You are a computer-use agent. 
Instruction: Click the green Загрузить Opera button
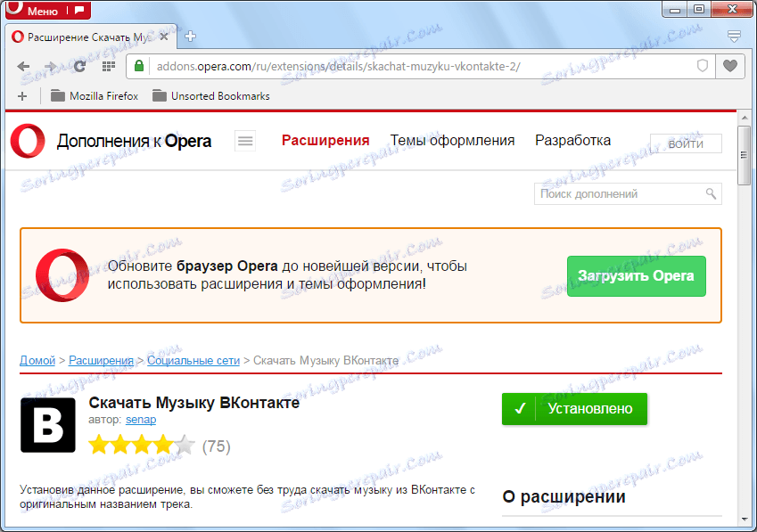tap(636, 276)
